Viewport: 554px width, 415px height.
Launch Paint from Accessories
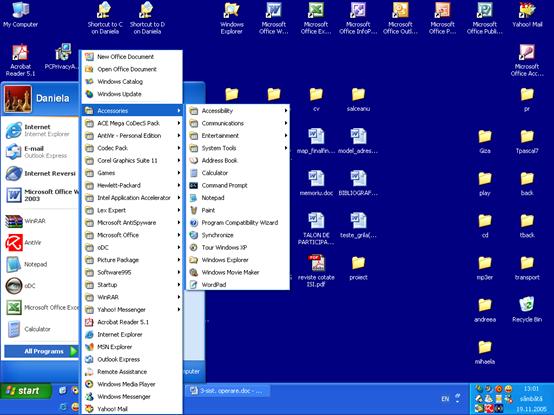click(x=238, y=210)
